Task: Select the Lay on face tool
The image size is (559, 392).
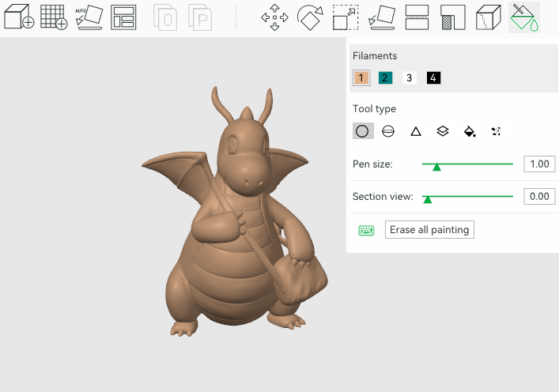Action: tap(381, 17)
